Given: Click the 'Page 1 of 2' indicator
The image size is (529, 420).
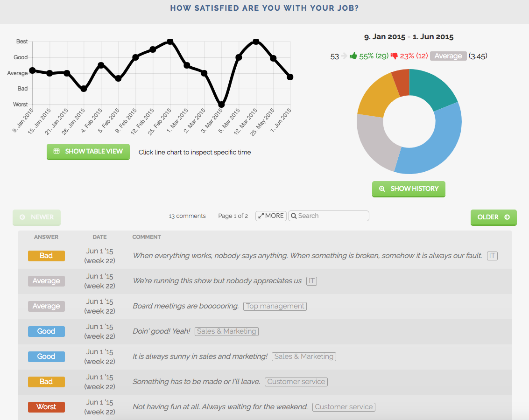Looking at the screenshot, I should 233,216.
